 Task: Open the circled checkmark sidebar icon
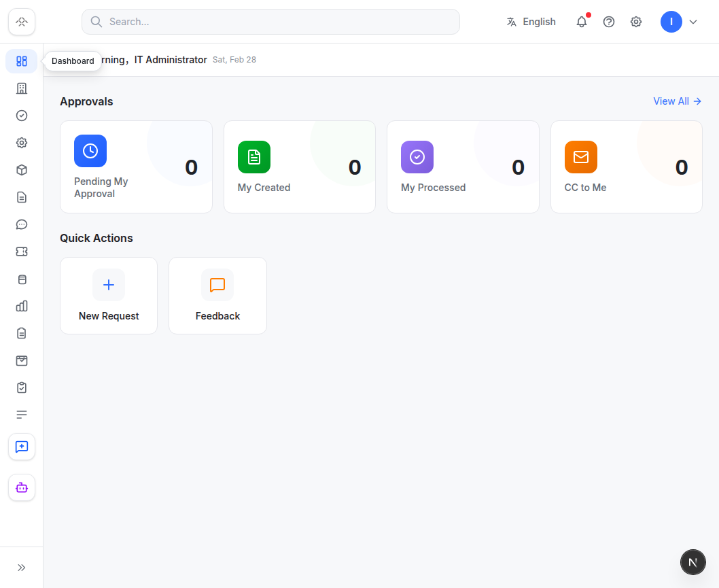(x=22, y=116)
